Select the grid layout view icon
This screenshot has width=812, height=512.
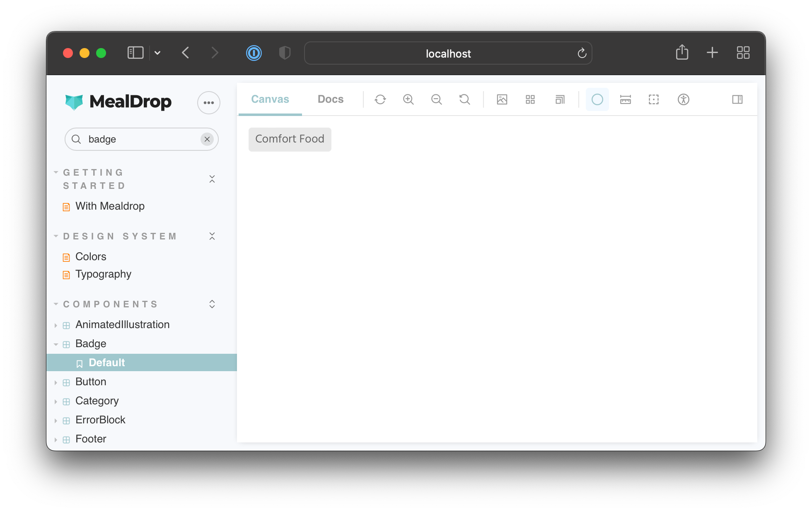pos(530,99)
